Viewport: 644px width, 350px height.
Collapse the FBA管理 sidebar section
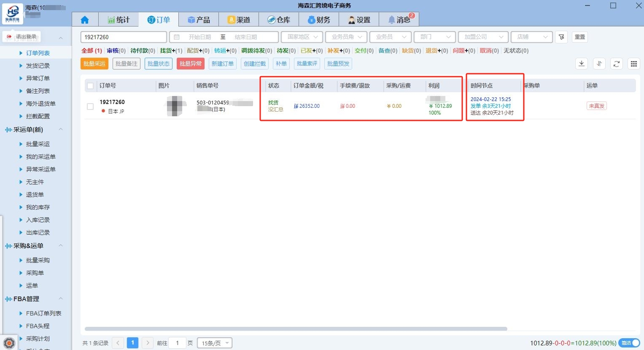click(61, 299)
